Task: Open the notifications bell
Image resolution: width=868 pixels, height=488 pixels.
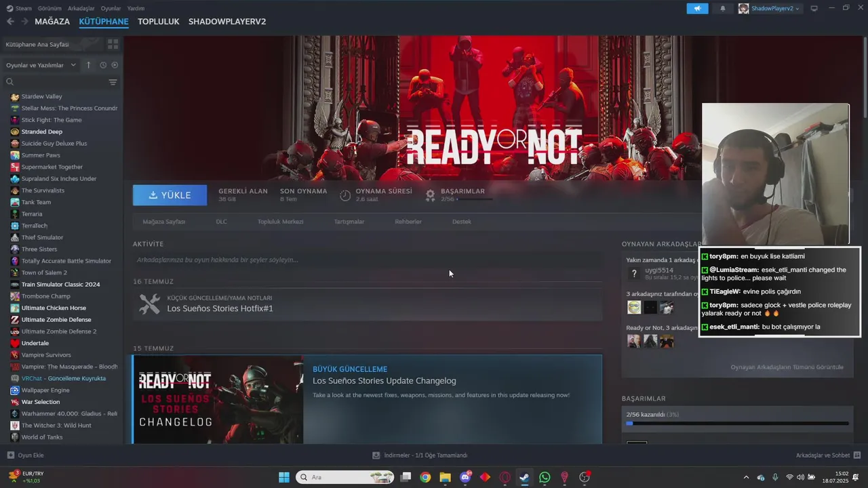Action: (722, 8)
